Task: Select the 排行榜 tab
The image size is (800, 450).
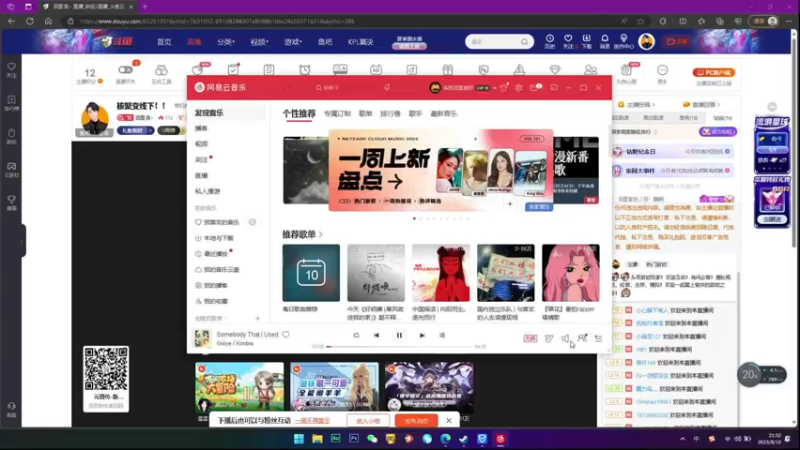Action: pyautogui.click(x=390, y=114)
